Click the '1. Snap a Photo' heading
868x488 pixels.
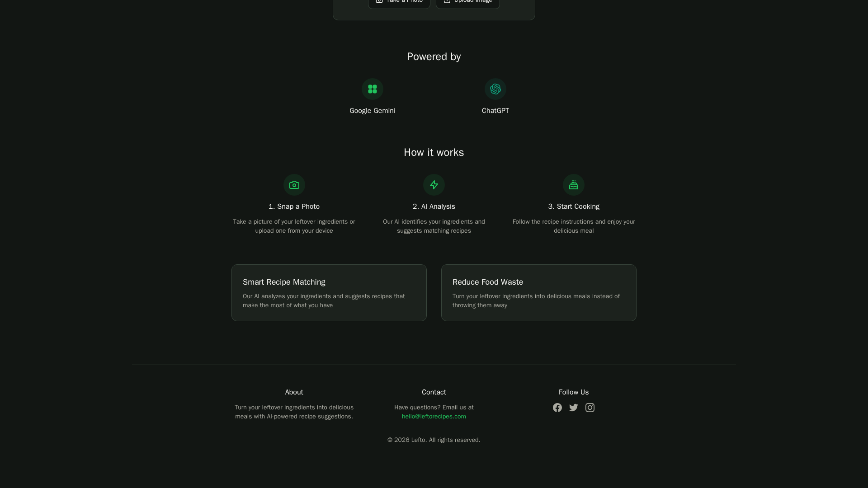[294, 206]
